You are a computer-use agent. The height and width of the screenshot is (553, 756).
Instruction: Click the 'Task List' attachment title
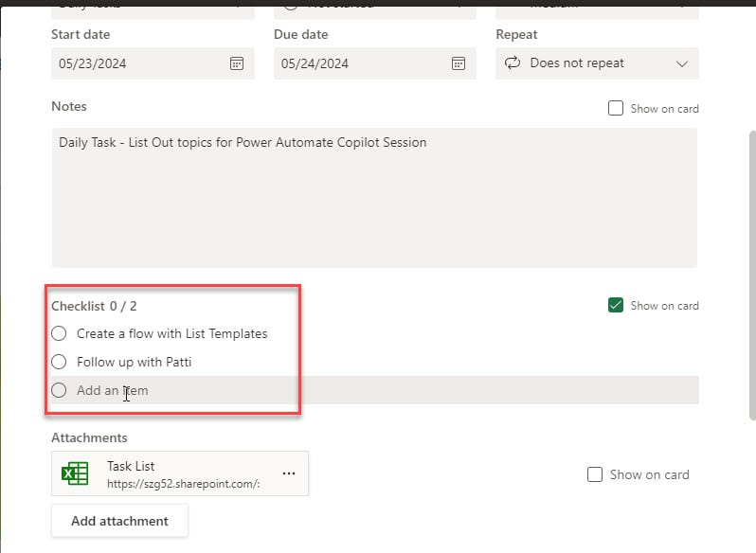click(131, 466)
